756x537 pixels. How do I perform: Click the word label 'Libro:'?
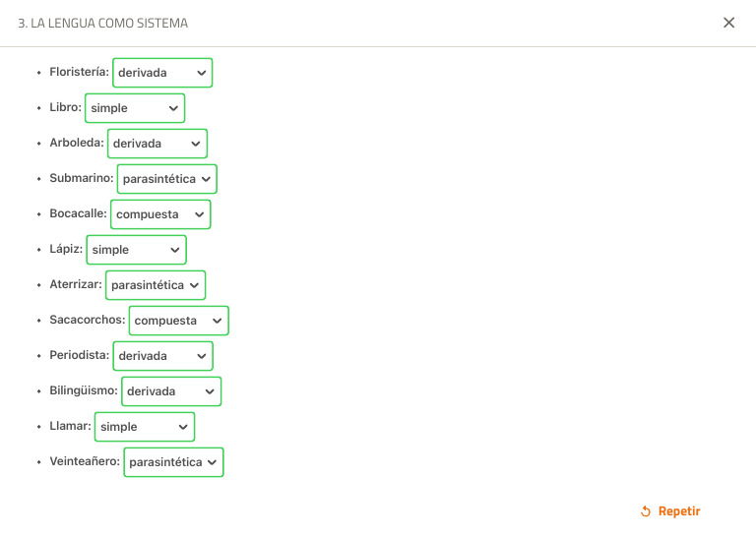point(66,107)
